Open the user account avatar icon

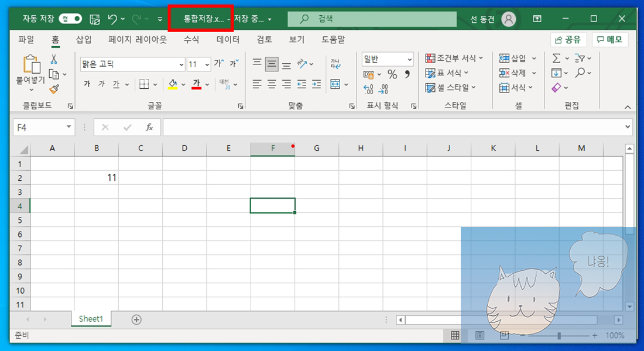(508, 19)
